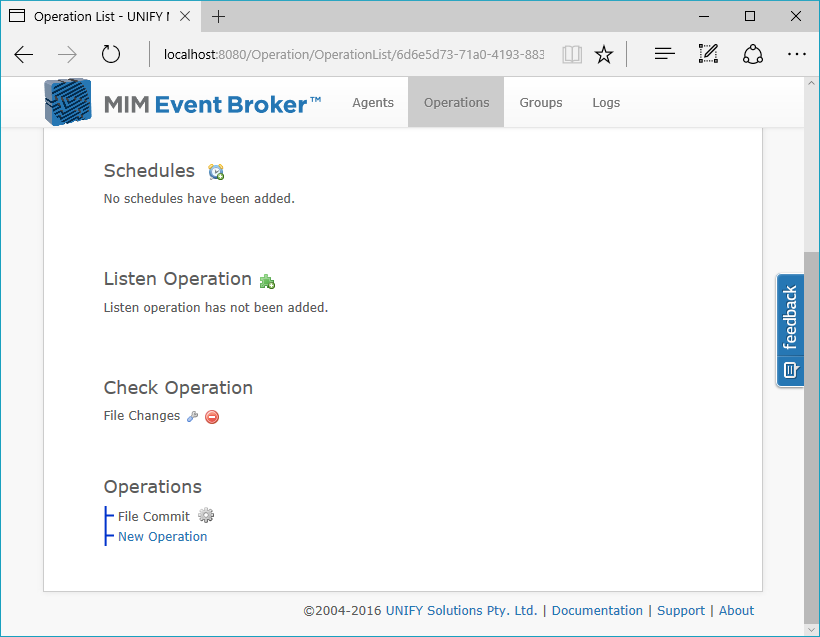The image size is (820, 637).
Task: Maximize the browser window
Action: (750, 17)
